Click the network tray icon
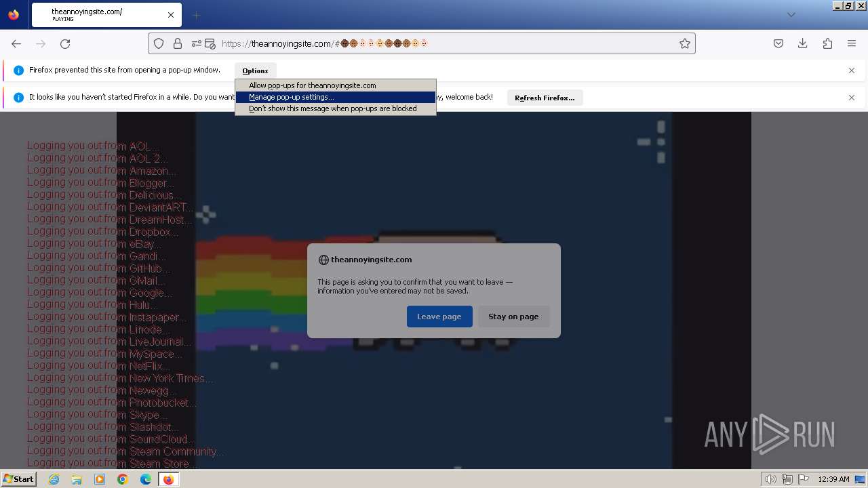 787,479
